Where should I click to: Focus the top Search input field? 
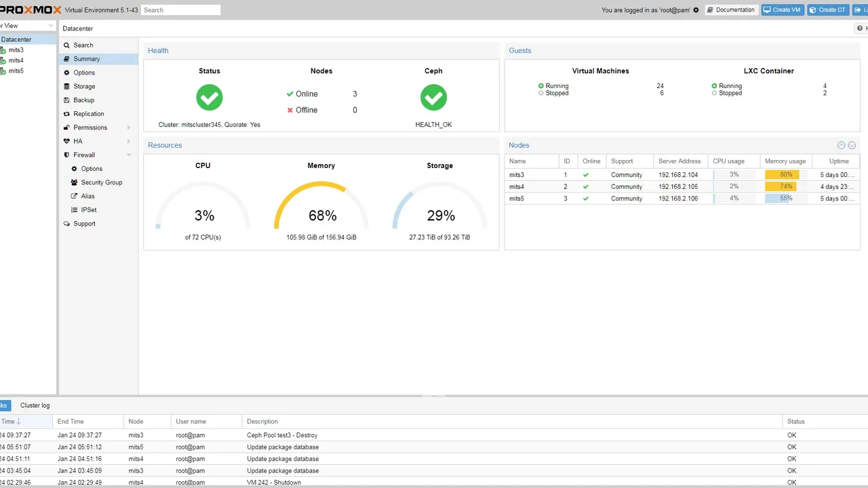(180, 10)
